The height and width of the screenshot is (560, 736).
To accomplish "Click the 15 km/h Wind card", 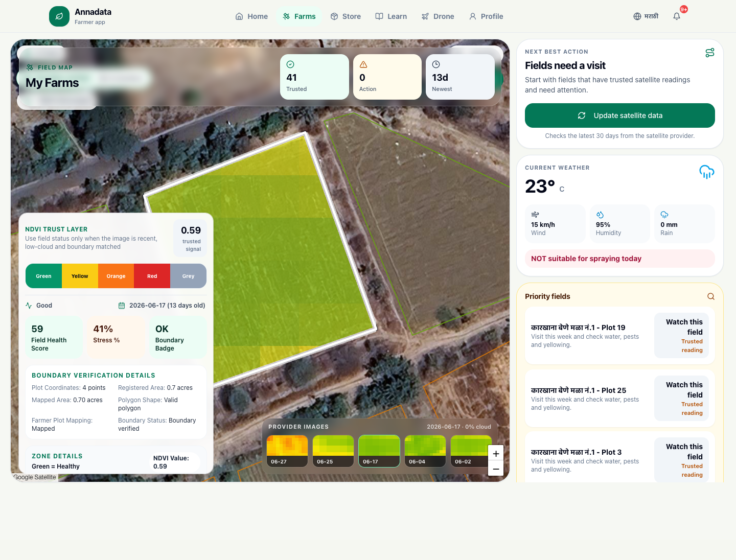I will tap(555, 224).
